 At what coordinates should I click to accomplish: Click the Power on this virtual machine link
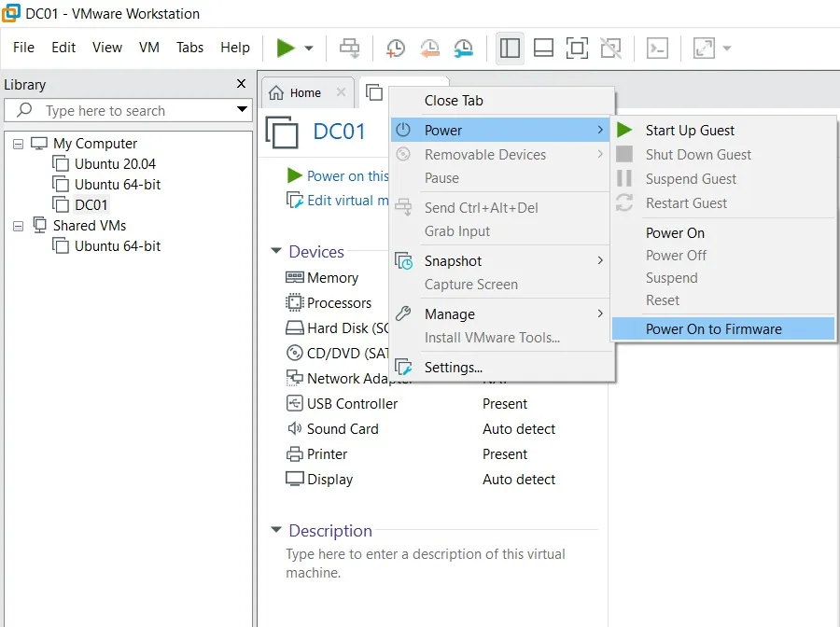click(x=348, y=176)
